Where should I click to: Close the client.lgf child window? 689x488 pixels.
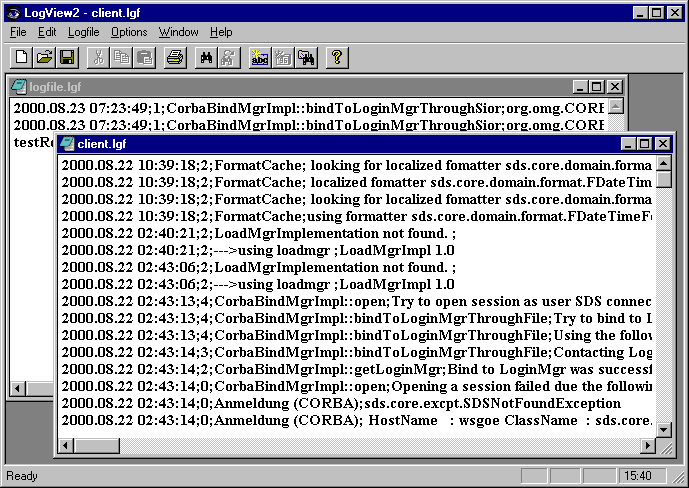coord(663,144)
